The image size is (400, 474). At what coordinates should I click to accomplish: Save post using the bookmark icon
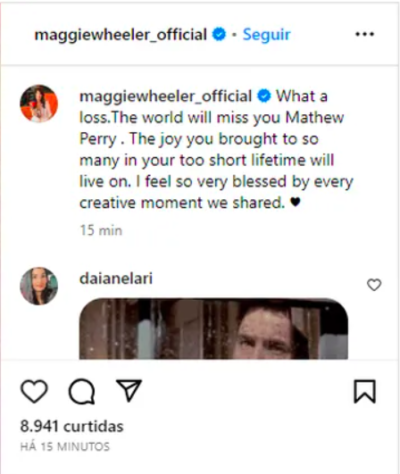point(365,391)
